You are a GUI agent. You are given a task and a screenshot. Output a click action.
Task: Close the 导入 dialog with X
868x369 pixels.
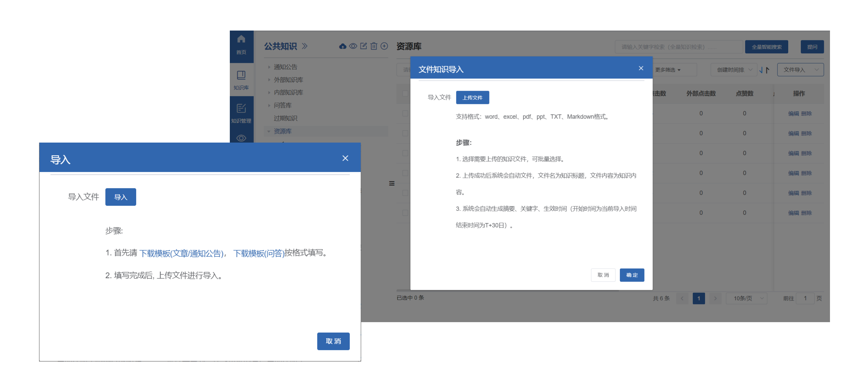click(345, 158)
